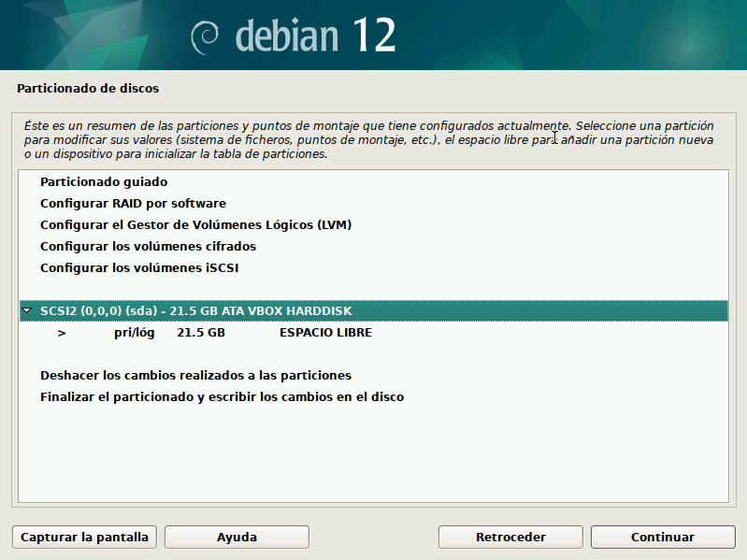The height and width of the screenshot is (560, 747).
Task: Select Particionado guiado option
Action: 104,182
